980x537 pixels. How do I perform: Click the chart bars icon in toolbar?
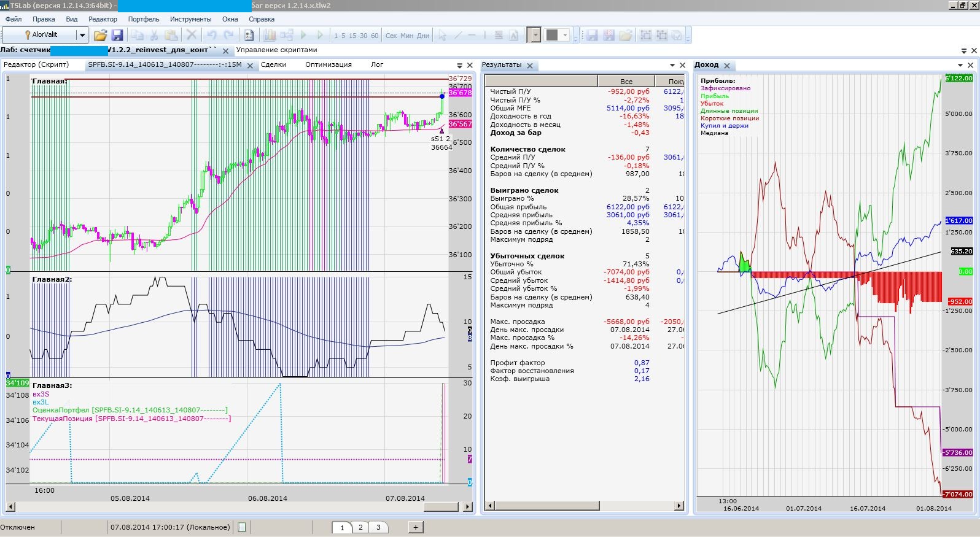coord(270,36)
